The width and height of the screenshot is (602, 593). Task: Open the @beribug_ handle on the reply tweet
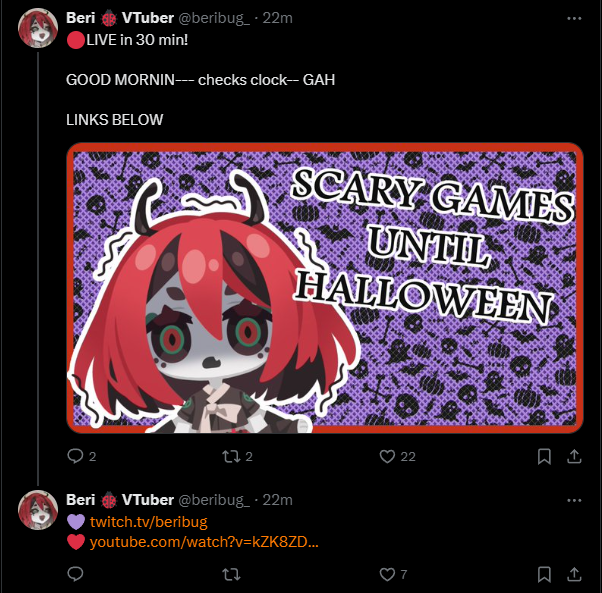(x=214, y=500)
